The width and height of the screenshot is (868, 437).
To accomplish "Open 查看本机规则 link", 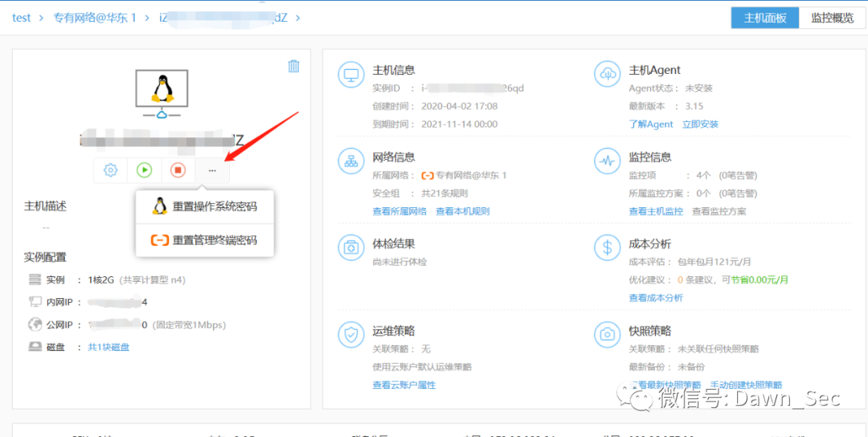I will pyautogui.click(x=463, y=211).
